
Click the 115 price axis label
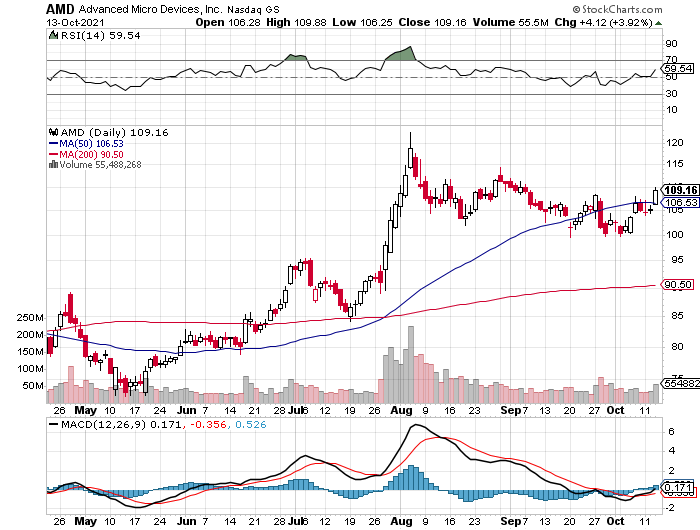click(675, 163)
